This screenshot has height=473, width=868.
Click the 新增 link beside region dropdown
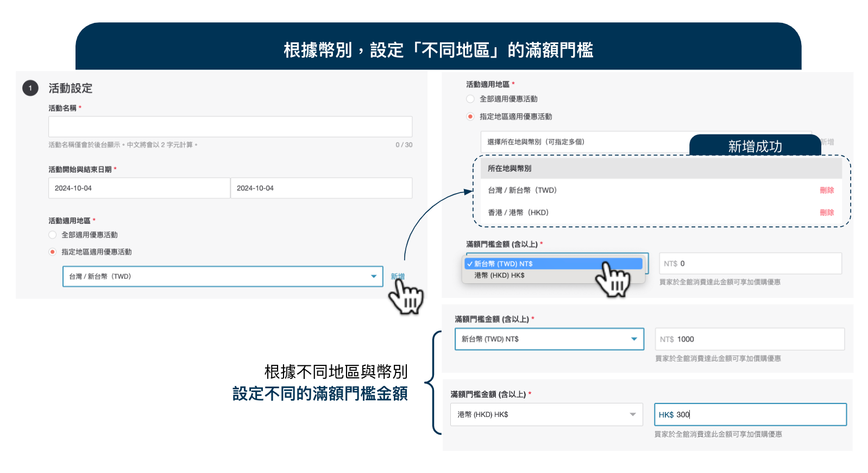coord(397,276)
